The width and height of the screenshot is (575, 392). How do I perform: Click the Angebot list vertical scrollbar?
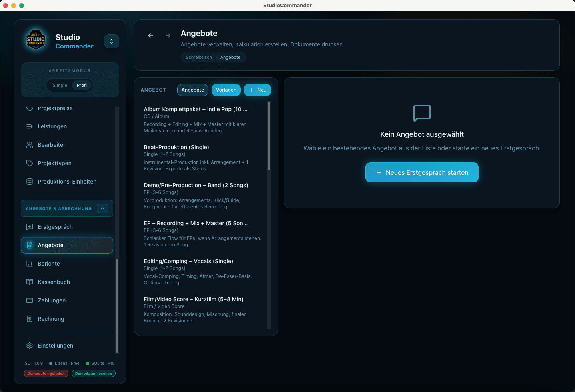click(x=269, y=136)
